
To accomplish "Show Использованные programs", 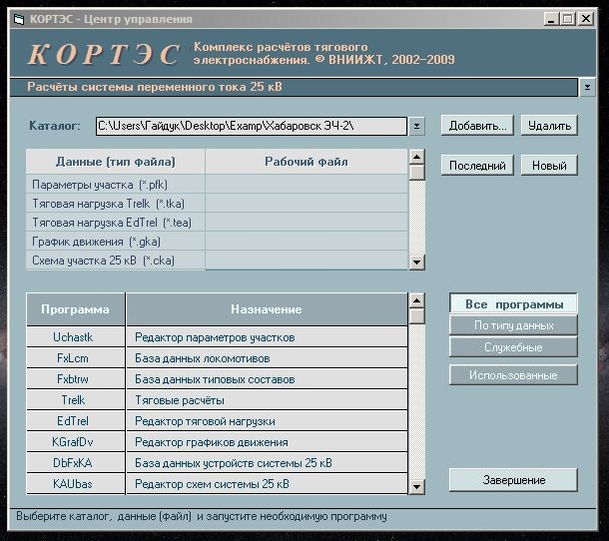I will 513,375.
